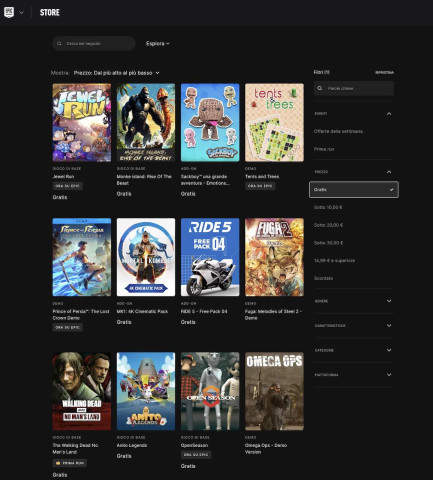Reset filters with the Ripristina button
433x480 pixels.
[x=384, y=72]
